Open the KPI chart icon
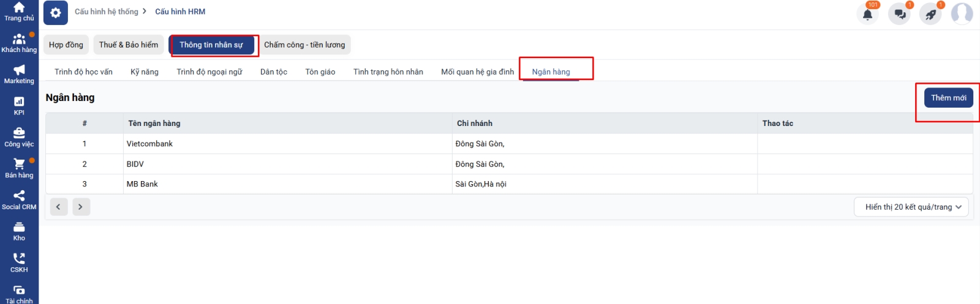 (x=19, y=103)
